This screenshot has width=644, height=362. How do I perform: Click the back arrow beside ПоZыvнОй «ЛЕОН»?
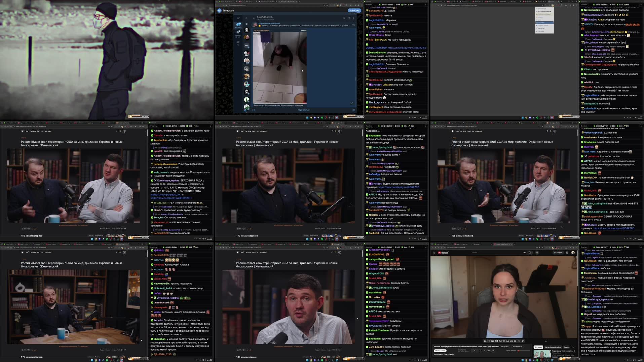(x=254, y=18)
